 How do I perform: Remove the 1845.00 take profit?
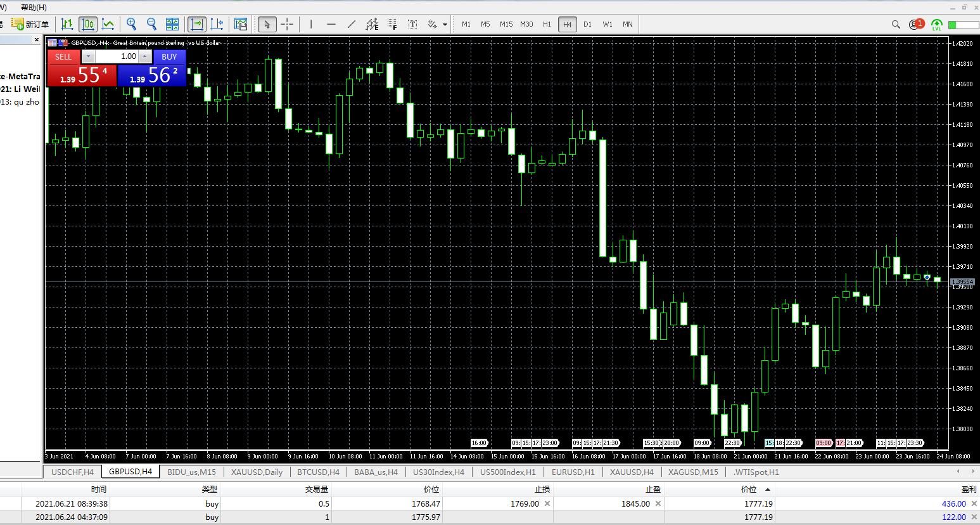click(658, 503)
